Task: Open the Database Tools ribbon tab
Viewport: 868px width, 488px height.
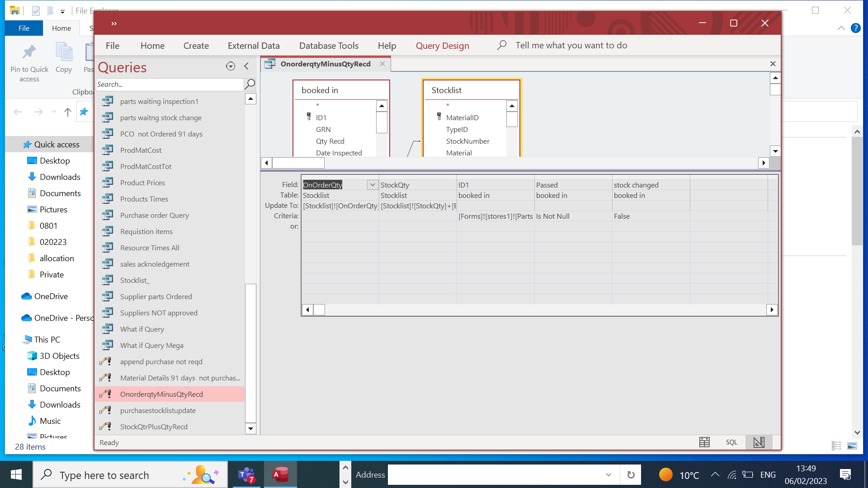Action: 329,46
